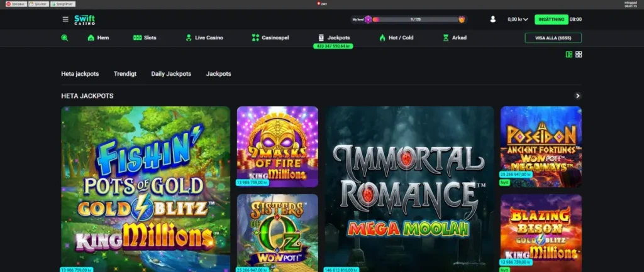
Task: Select the Heta jackpots tab
Action: (x=80, y=74)
